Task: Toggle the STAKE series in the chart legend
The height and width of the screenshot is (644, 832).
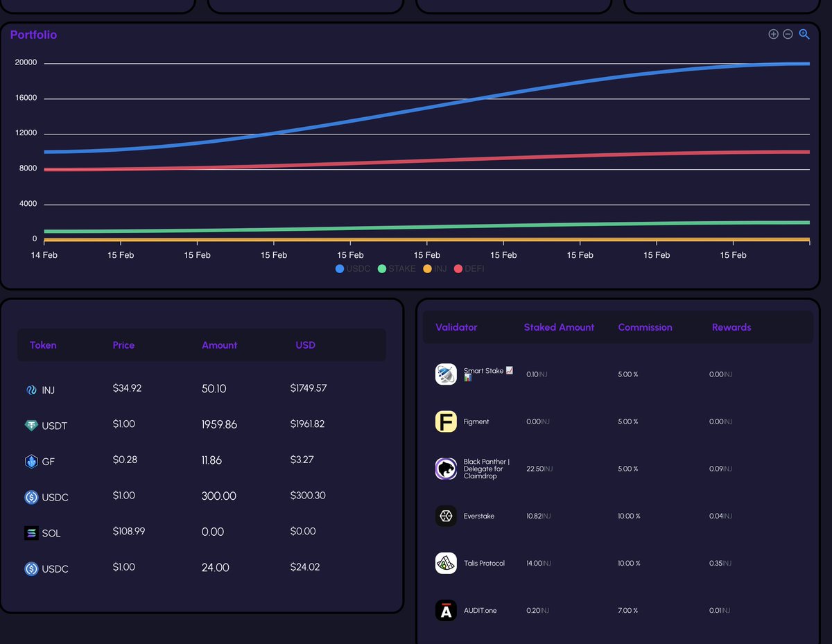Action: 396,269
